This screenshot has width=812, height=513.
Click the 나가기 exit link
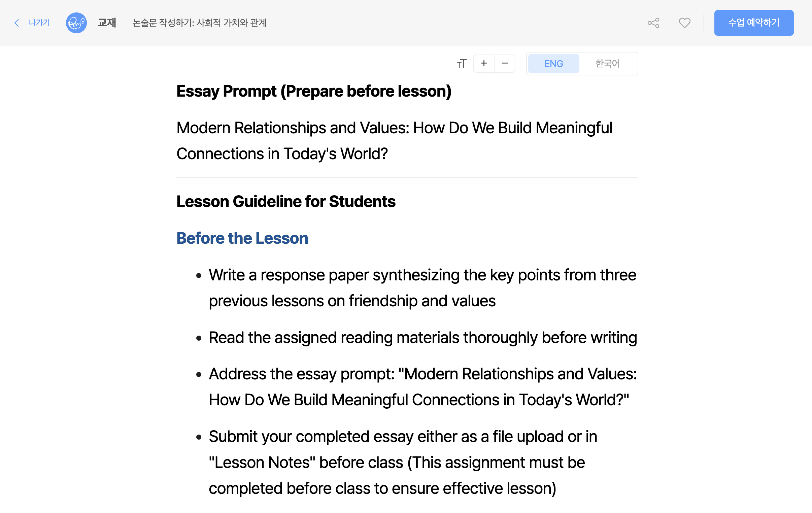(39, 23)
